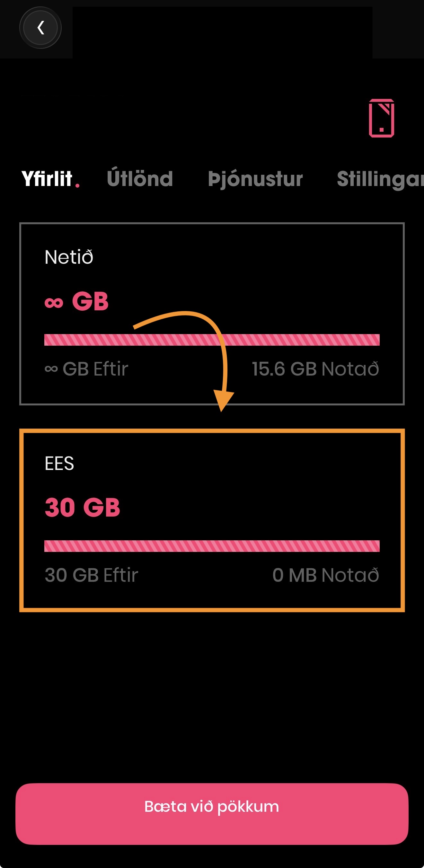Tap the Bæta við pökkum button
The image size is (424, 868).
pos(212,813)
